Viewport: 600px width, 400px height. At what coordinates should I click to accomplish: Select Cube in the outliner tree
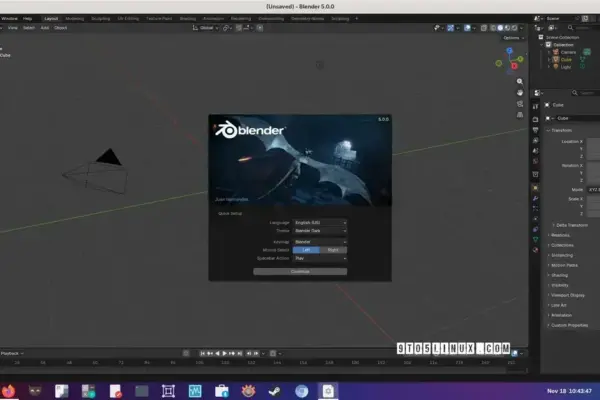coord(566,59)
